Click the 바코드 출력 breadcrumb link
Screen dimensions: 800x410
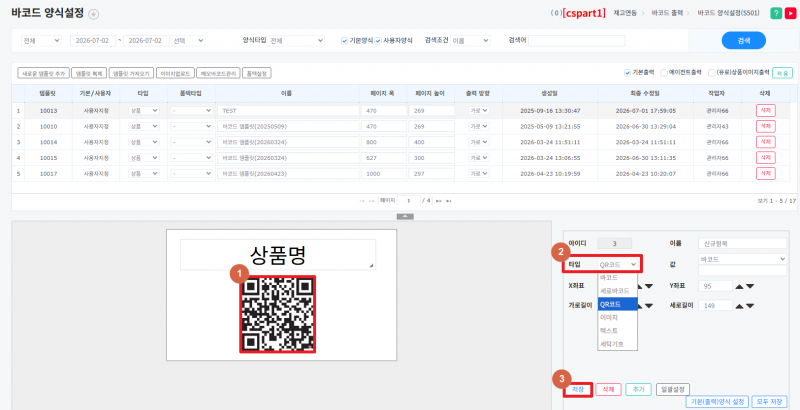coord(667,13)
